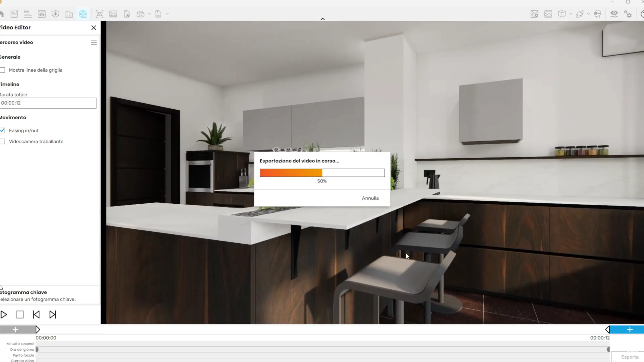Viewport: 644px width, 362px height.
Task: Click the buildings icon in toolbar
Action: [69, 14]
